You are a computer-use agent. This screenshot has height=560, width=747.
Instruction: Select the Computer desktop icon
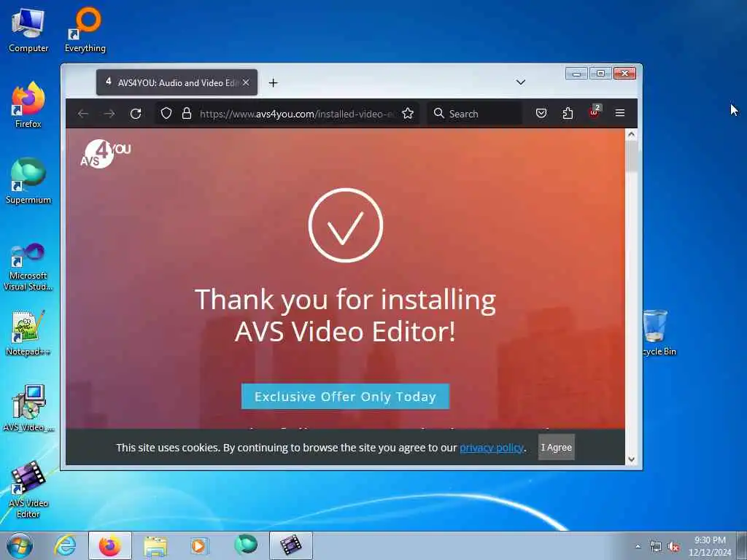28,31
